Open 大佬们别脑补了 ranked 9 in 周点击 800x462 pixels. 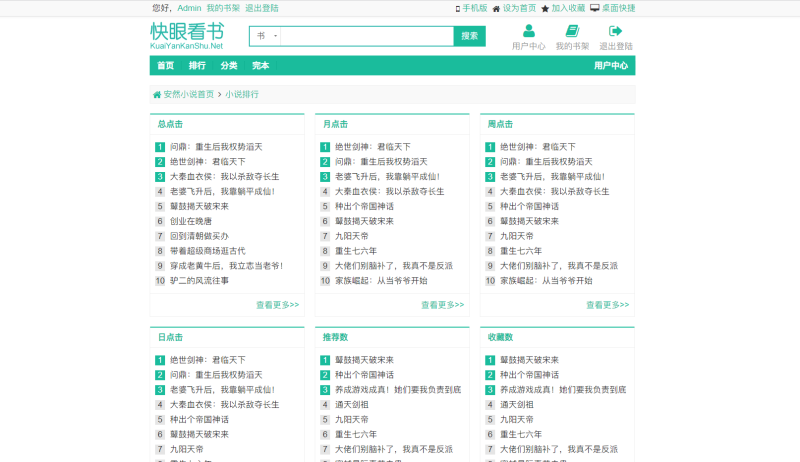[x=559, y=266]
